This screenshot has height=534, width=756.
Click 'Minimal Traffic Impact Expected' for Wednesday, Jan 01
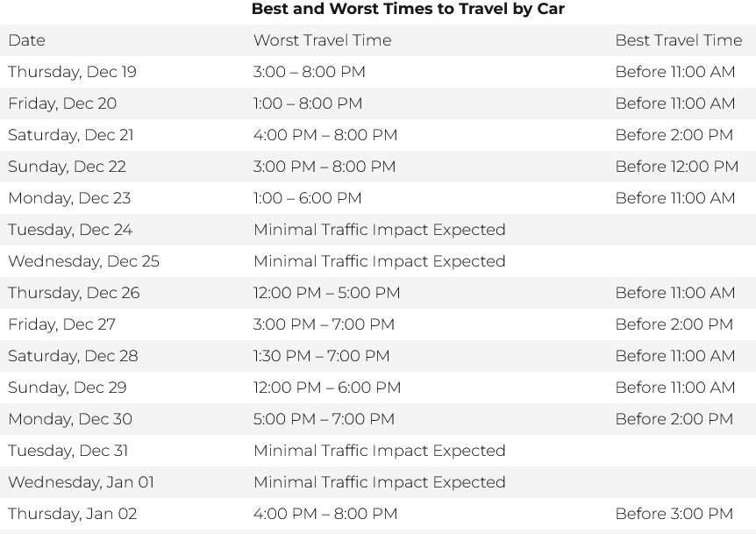(379, 482)
